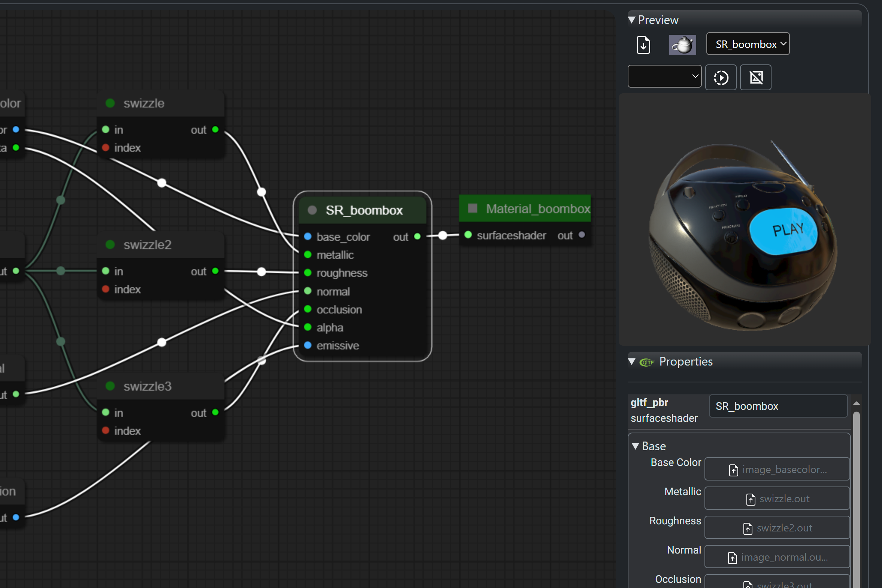Viewport: 882px width, 588px height.
Task: Click the SR_boombox name input field
Action: [778, 406]
